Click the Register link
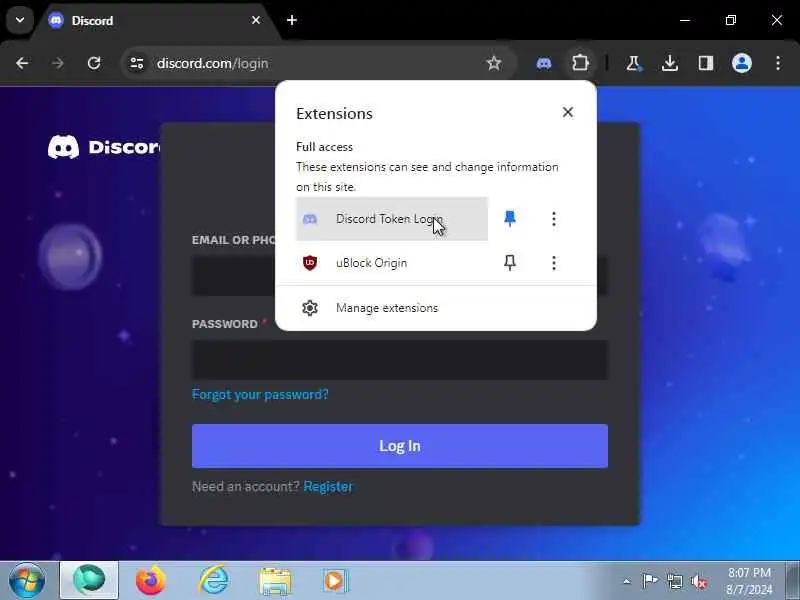 [x=328, y=486]
